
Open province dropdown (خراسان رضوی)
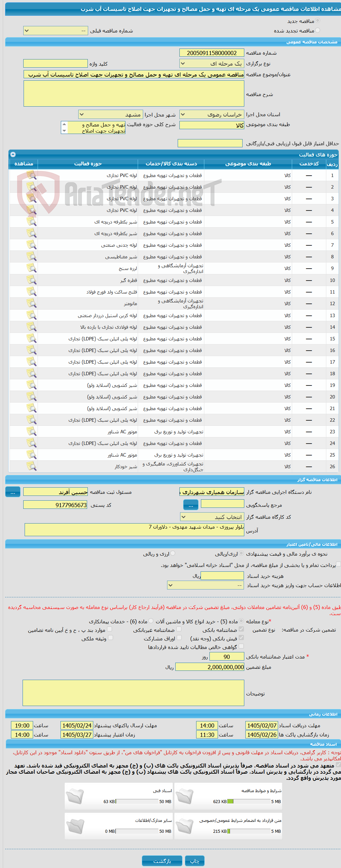pyautogui.click(x=212, y=114)
